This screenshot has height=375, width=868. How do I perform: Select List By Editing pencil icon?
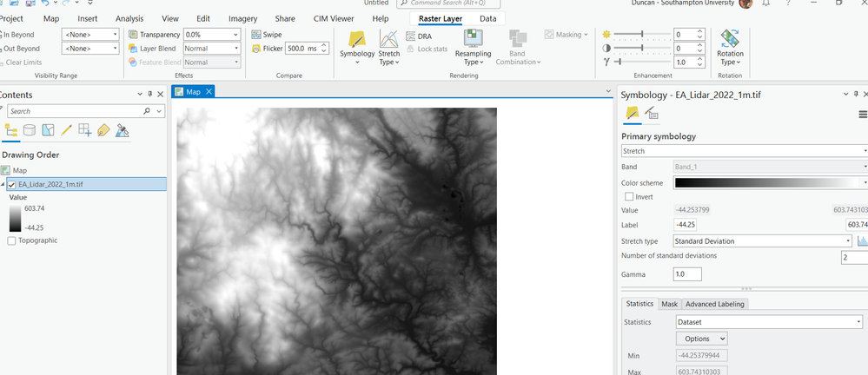[x=66, y=130]
